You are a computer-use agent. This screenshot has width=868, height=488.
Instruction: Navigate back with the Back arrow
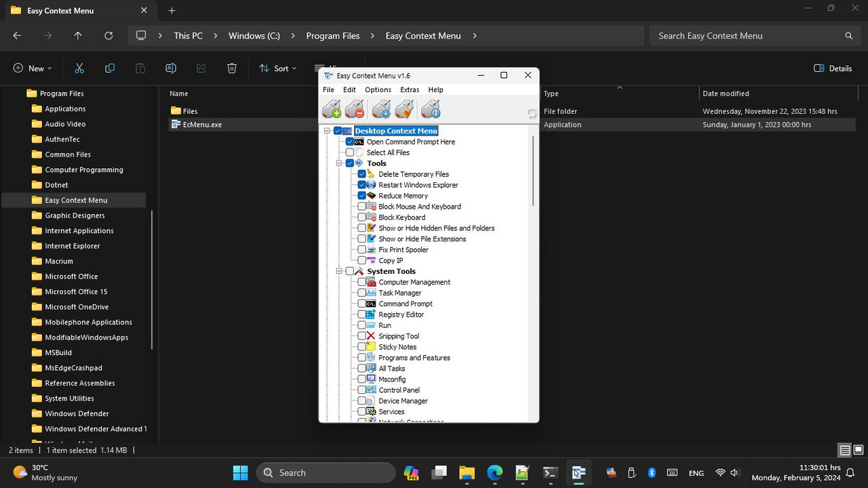(x=17, y=36)
